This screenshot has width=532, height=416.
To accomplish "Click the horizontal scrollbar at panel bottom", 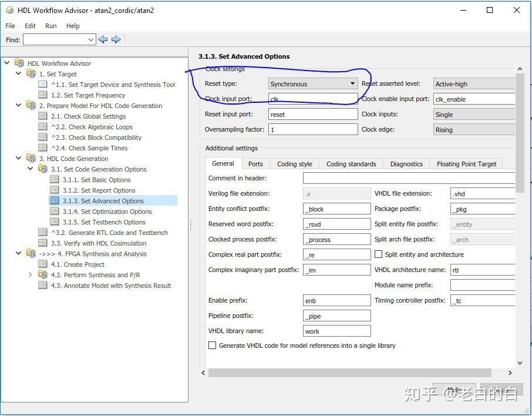I will pos(350,373).
